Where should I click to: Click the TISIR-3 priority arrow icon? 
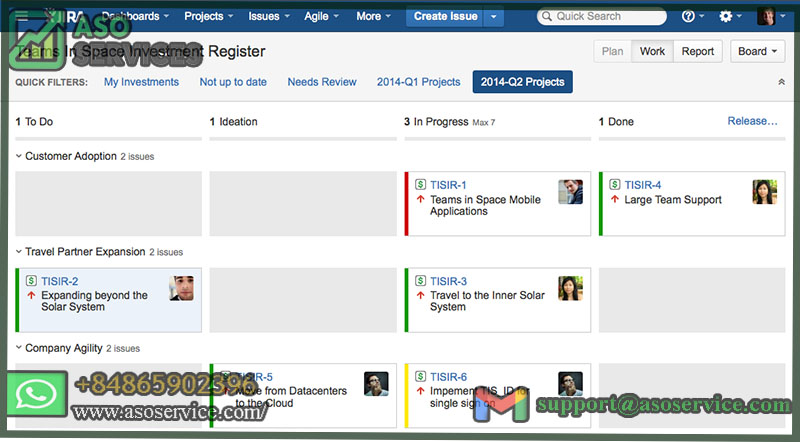coord(420,295)
